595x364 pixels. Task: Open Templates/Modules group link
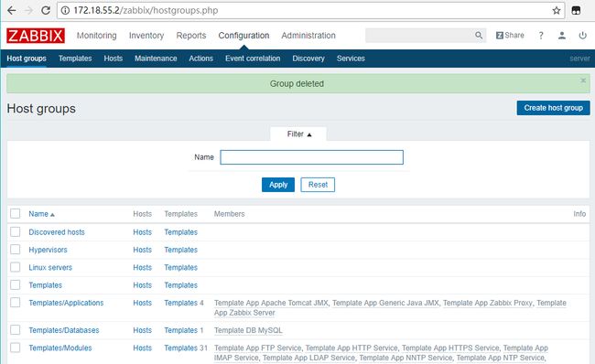click(x=59, y=348)
